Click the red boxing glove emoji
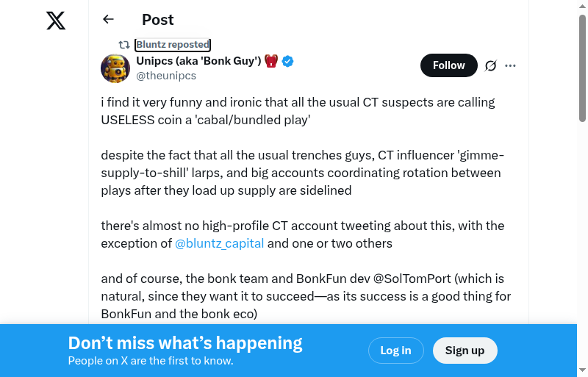The image size is (588, 377). tap(272, 61)
